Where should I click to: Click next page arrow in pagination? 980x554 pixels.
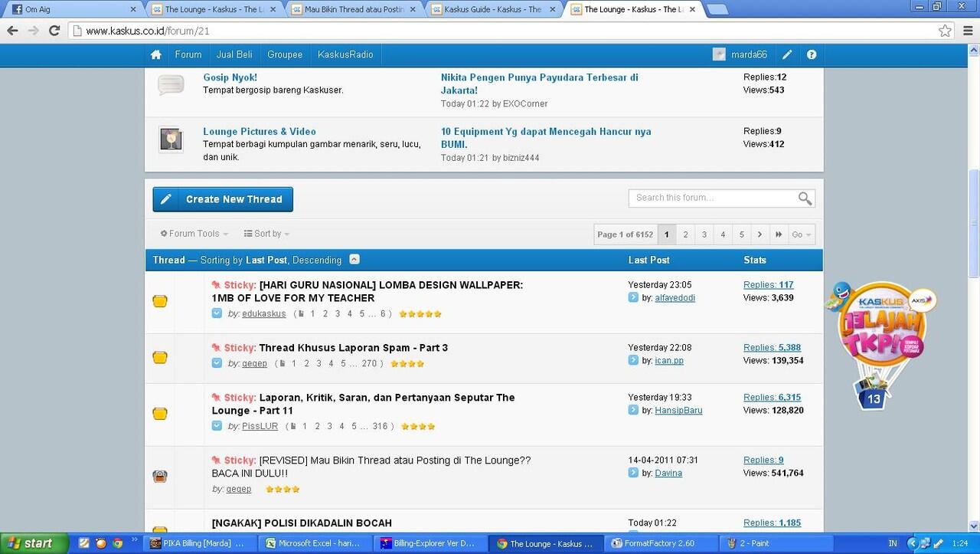coord(759,234)
